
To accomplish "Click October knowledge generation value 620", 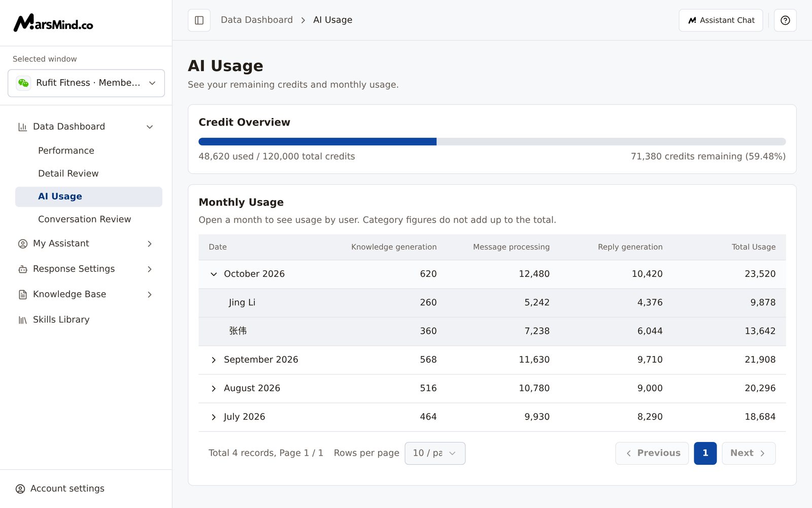I will coord(428,274).
